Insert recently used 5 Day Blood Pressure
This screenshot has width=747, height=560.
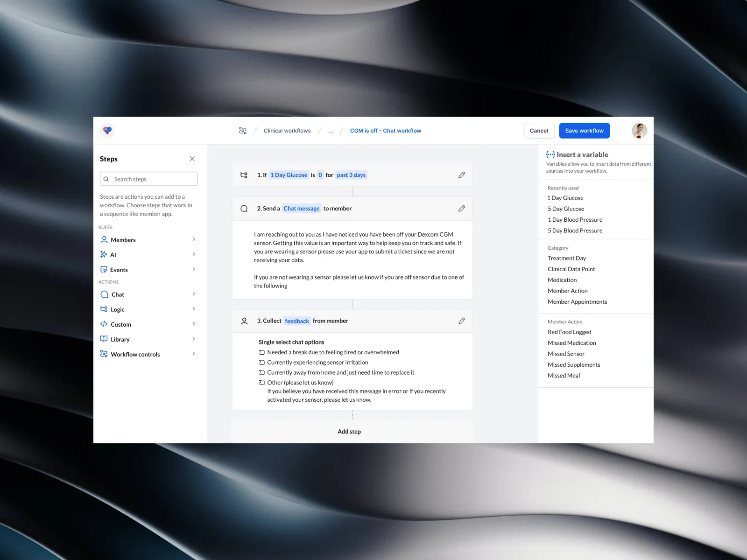[575, 231]
